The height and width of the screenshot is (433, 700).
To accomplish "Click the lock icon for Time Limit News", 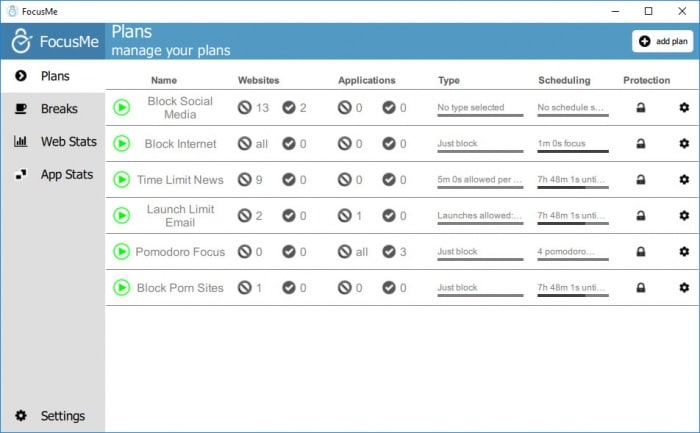I will point(641,179).
